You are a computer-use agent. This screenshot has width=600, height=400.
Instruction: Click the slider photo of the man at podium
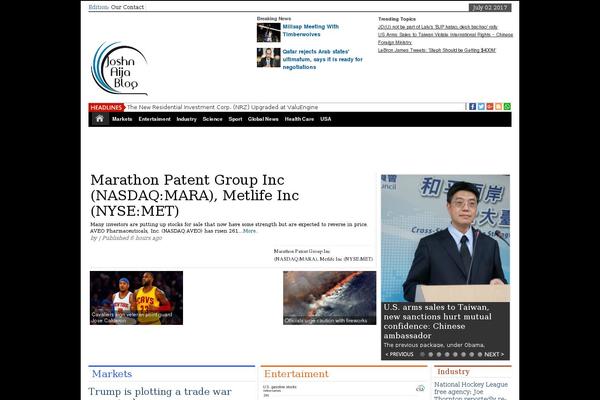[445, 238]
